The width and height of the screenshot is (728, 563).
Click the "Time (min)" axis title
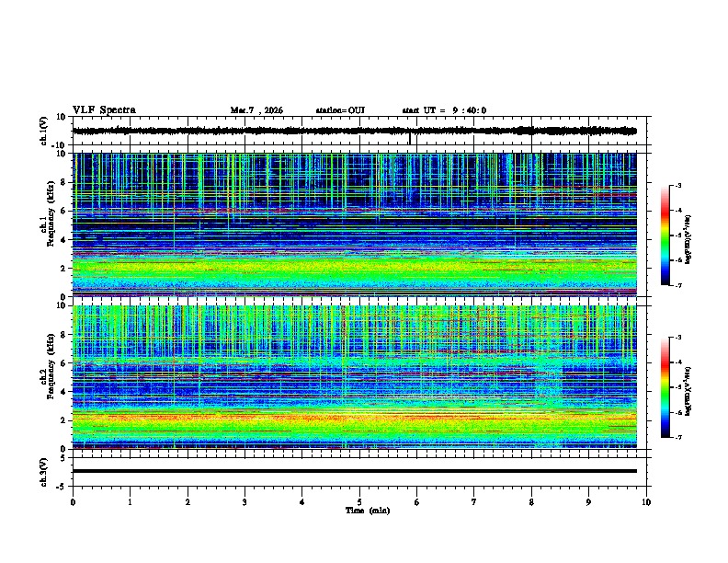click(368, 511)
